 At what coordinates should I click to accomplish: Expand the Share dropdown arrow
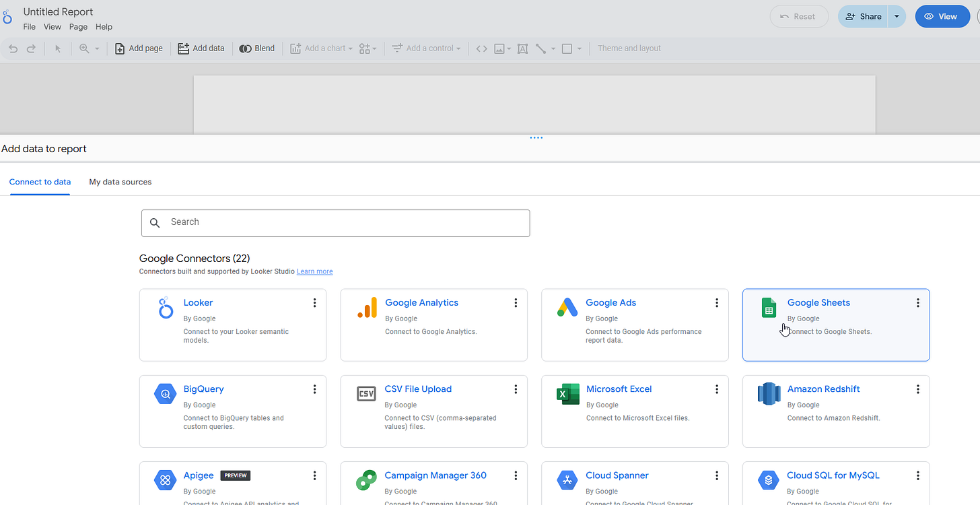click(897, 17)
